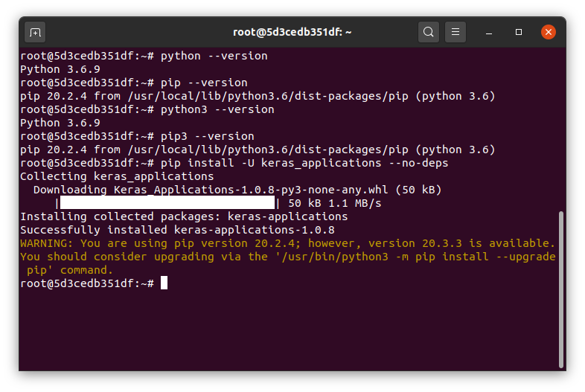Click the "pip' command." warning line
The image size is (585, 392).
tap(69, 270)
